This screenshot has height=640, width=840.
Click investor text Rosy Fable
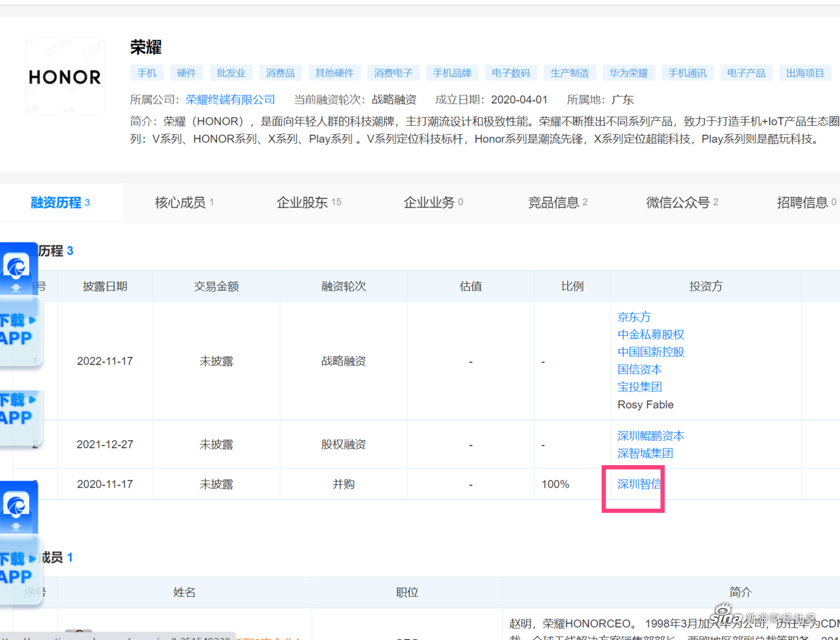tap(645, 405)
